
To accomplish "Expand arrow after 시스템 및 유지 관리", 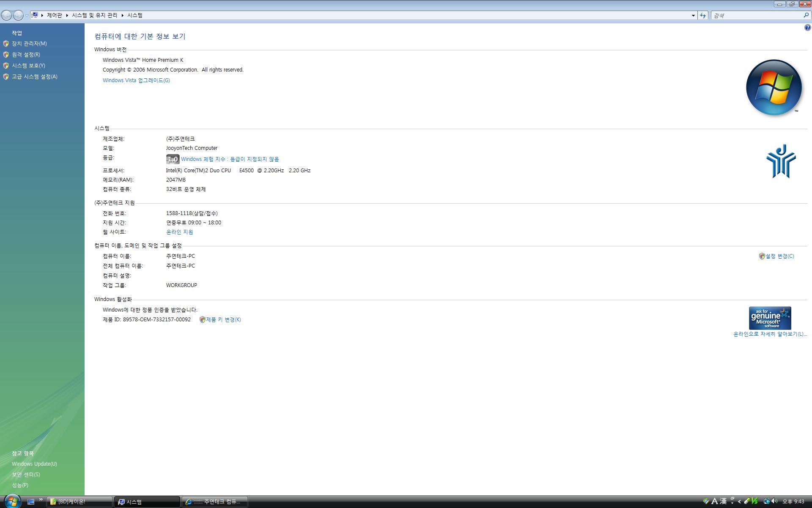I will pyautogui.click(x=122, y=15).
